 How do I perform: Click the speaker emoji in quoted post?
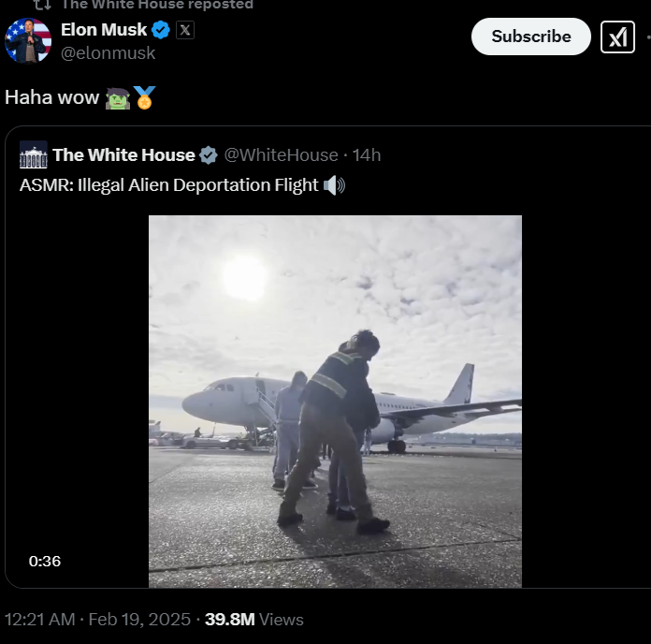[334, 185]
